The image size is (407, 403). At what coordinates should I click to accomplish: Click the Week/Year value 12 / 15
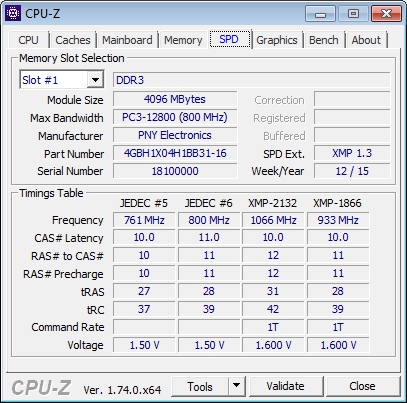tap(352, 171)
